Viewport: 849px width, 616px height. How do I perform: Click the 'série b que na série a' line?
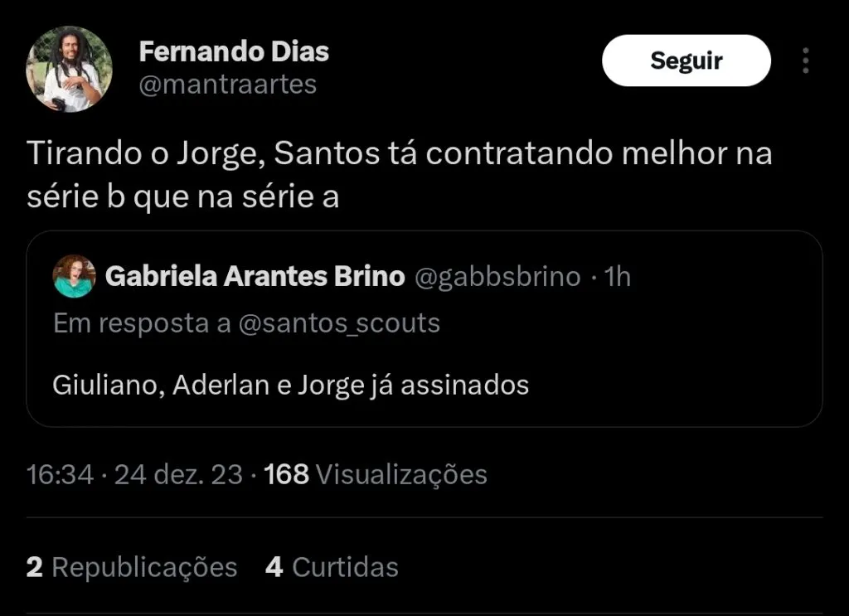tap(182, 197)
